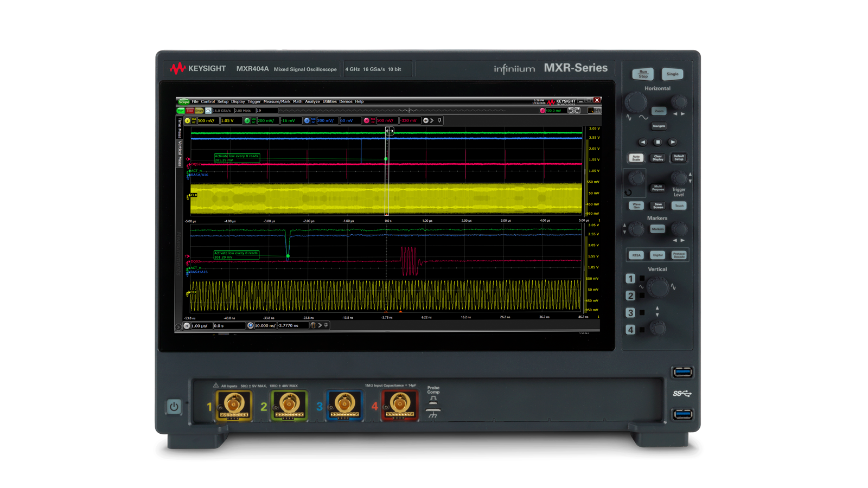Enable Run mode with the green Run toggle
868x488 pixels.
coord(181,110)
